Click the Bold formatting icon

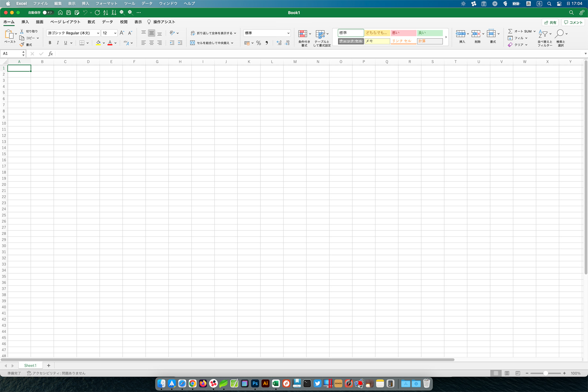[x=50, y=43]
